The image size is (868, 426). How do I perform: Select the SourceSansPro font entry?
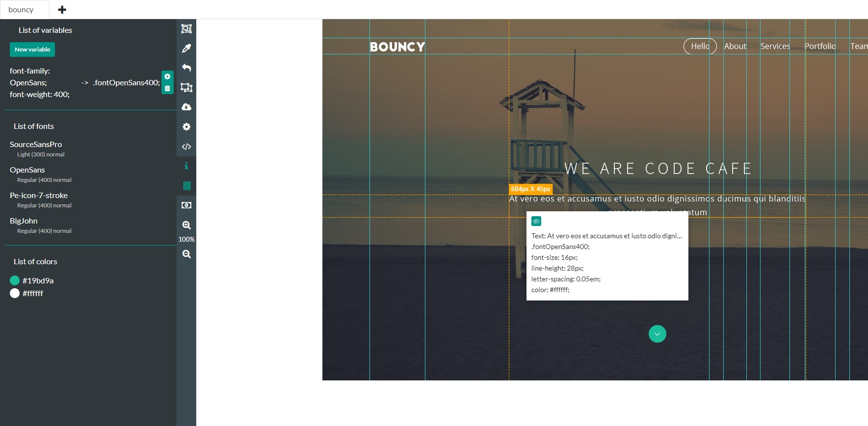click(36, 144)
